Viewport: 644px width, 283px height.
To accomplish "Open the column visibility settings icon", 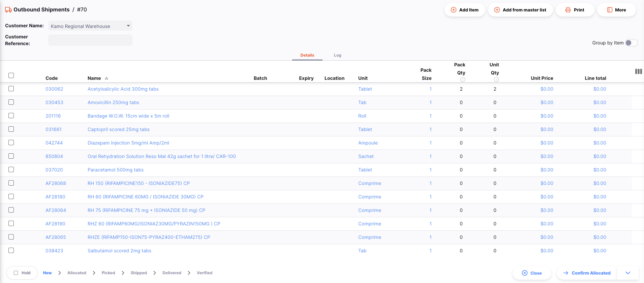I will tap(638, 71).
